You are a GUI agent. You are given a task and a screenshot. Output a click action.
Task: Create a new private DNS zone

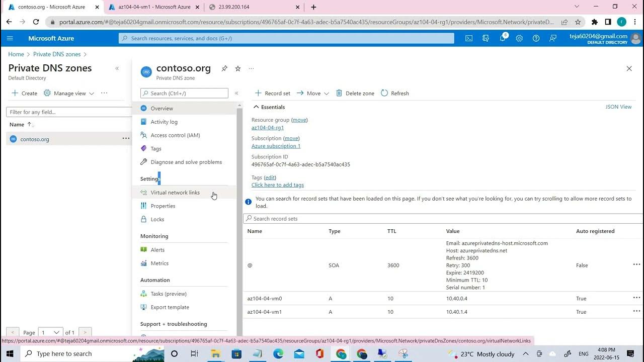[24, 93]
